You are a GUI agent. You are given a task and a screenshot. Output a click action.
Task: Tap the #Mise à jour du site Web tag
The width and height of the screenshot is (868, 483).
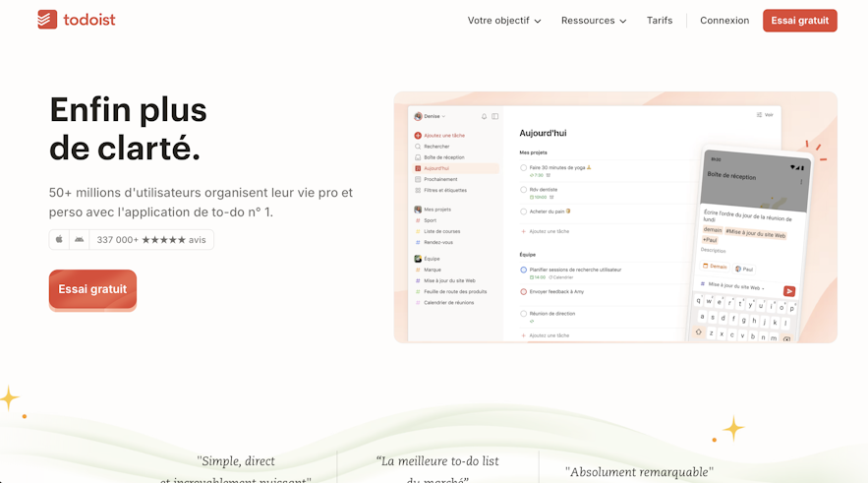click(x=756, y=233)
